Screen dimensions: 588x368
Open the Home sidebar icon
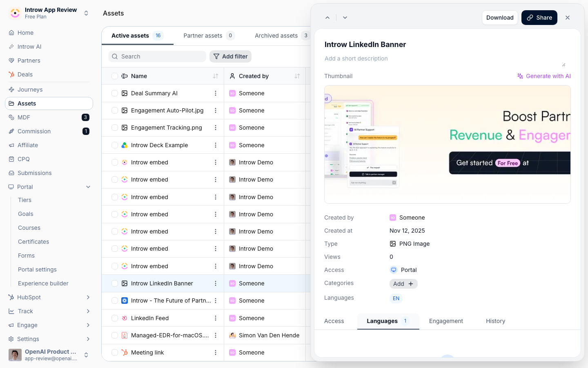(11, 33)
